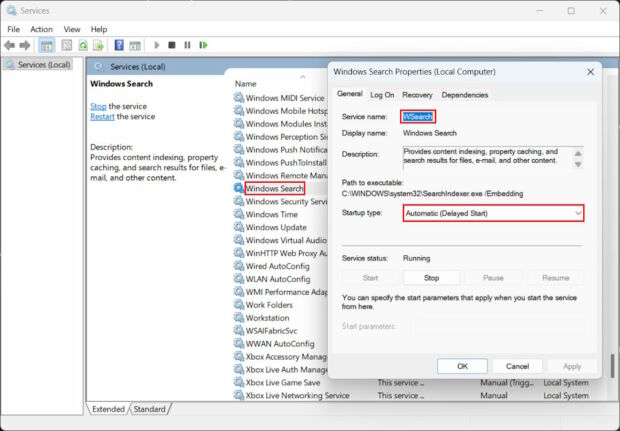Switch to the Extended view tab
The height and width of the screenshot is (431, 620).
(x=108, y=409)
